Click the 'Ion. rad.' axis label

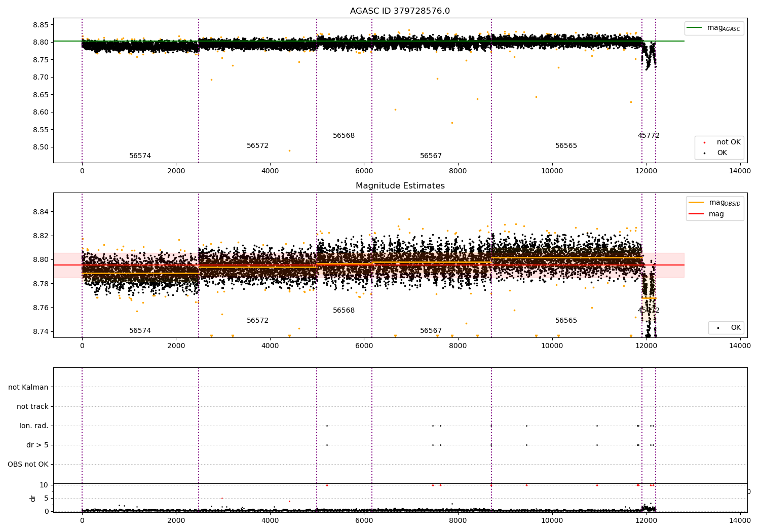click(x=34, y=426)
